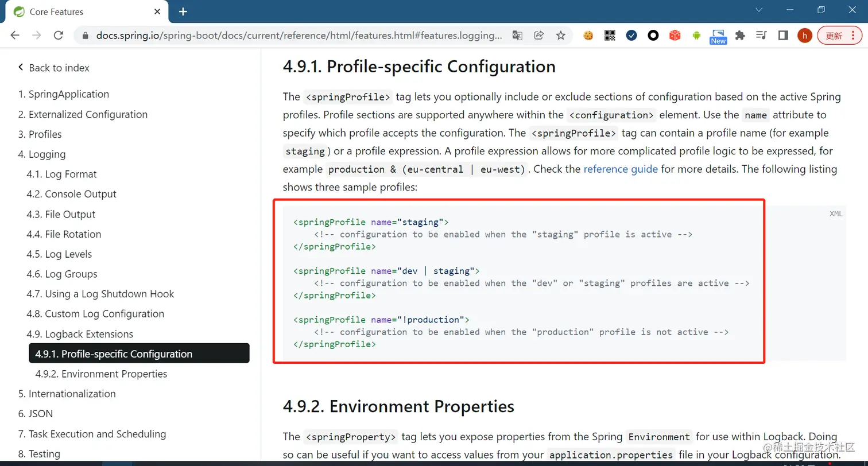Open the tab search dropdown arrow
This screenshot has width=868, height=466.
(759, 10)
